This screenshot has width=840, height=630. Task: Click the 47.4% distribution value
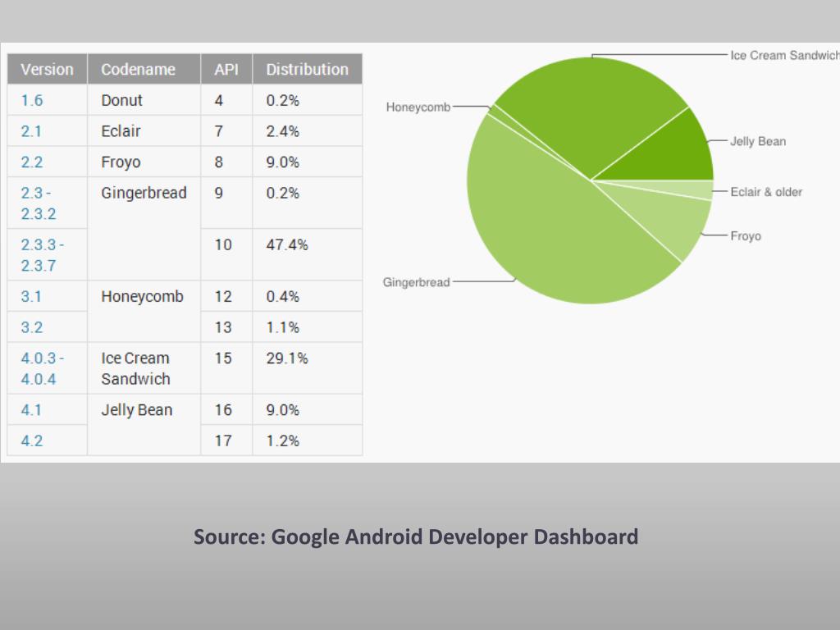[x=287, y=244]
